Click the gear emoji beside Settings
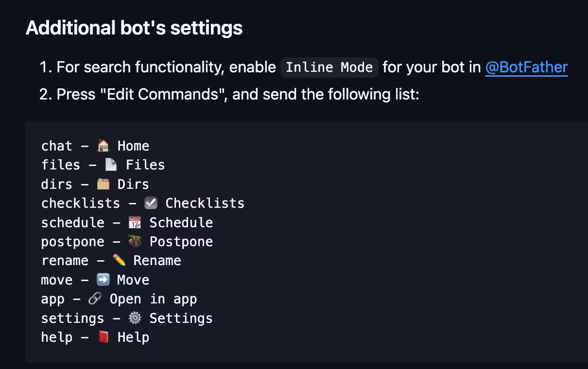The image size is (588, 369). point(135,318)
